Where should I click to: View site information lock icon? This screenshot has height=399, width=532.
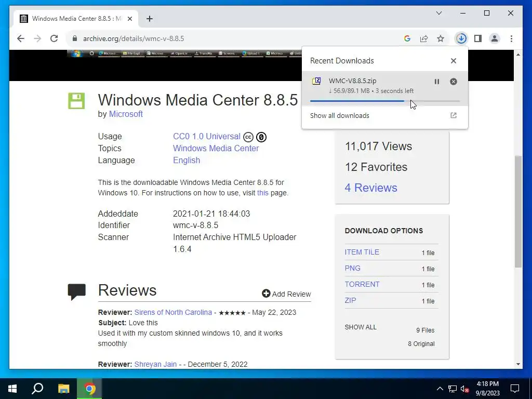click(75, 38)
